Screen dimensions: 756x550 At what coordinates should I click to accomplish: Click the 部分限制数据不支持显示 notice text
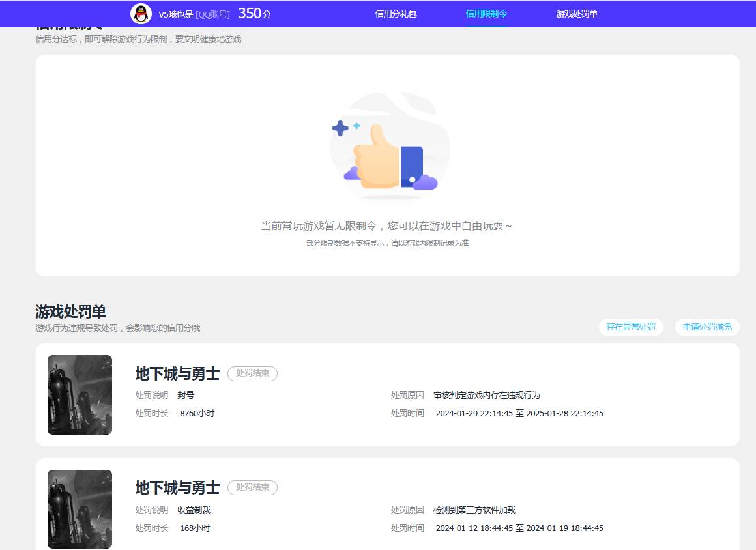point(387,242)
